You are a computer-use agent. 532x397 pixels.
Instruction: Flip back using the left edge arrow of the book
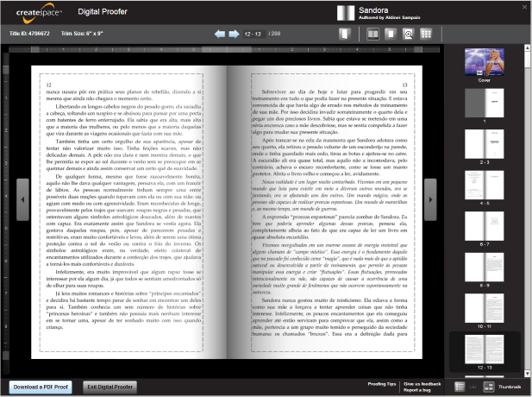point(21,198)
